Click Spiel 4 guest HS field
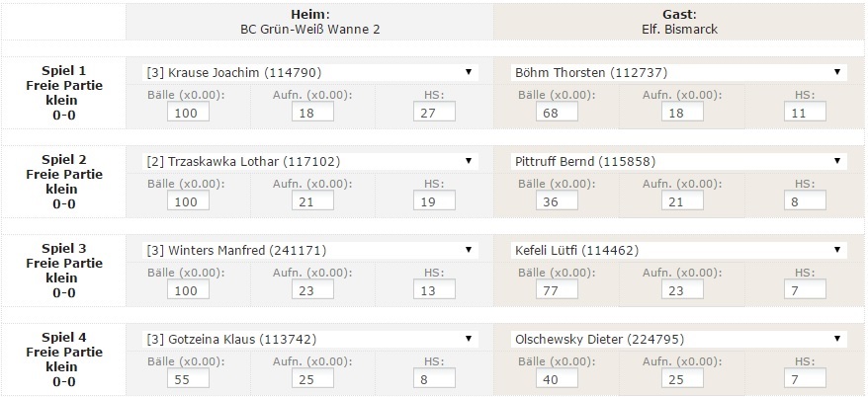The height and width of the screenshot is (397, 868). pyautogui.click(x=804, y=378)
